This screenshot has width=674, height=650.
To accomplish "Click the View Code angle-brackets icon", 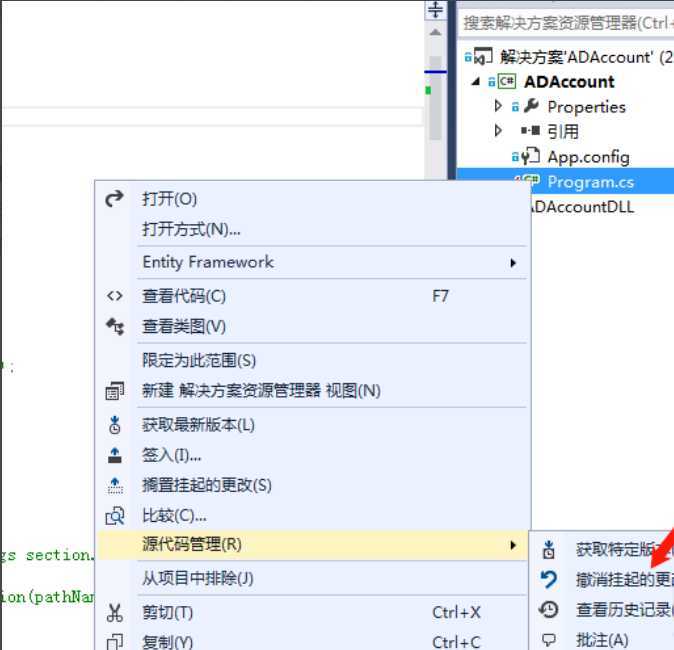I will click(115, 296).
